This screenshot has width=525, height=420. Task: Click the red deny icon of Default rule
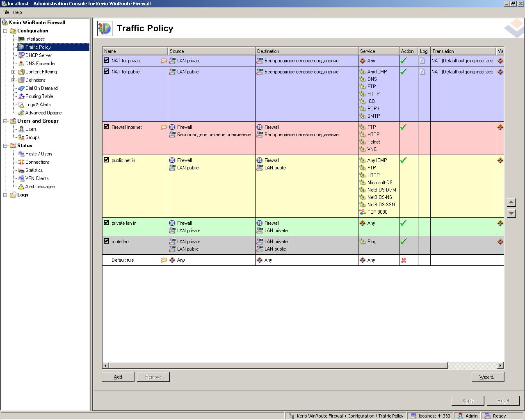coord(404,260)
